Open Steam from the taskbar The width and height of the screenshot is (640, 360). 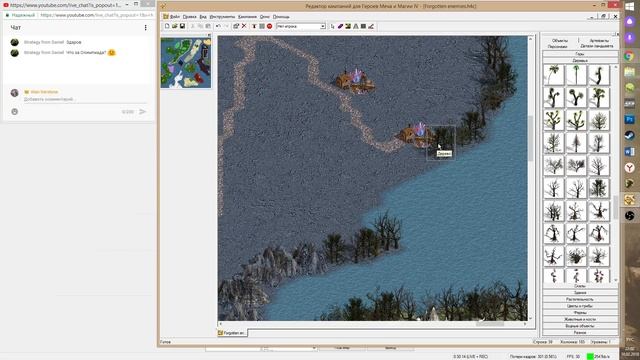pyautogui.click(x=629, y=136)
